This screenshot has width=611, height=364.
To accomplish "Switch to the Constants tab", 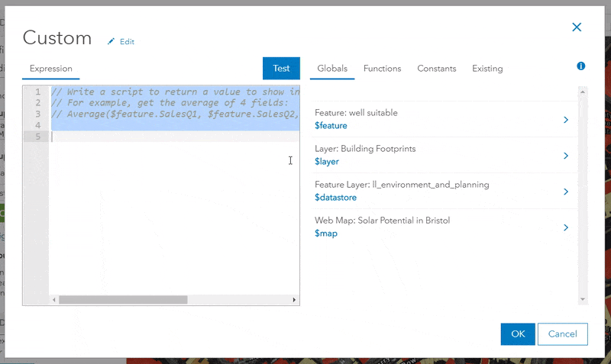I will point(436,69).
